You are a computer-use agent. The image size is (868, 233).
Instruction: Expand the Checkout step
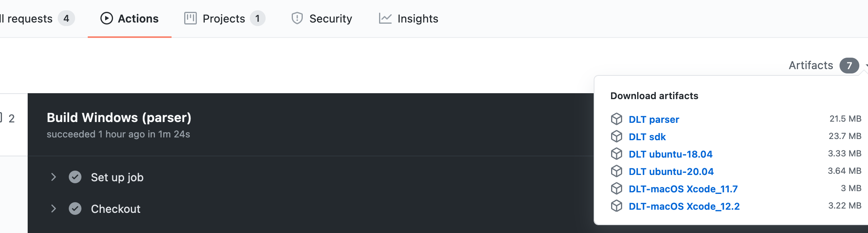tap(54, 209)
